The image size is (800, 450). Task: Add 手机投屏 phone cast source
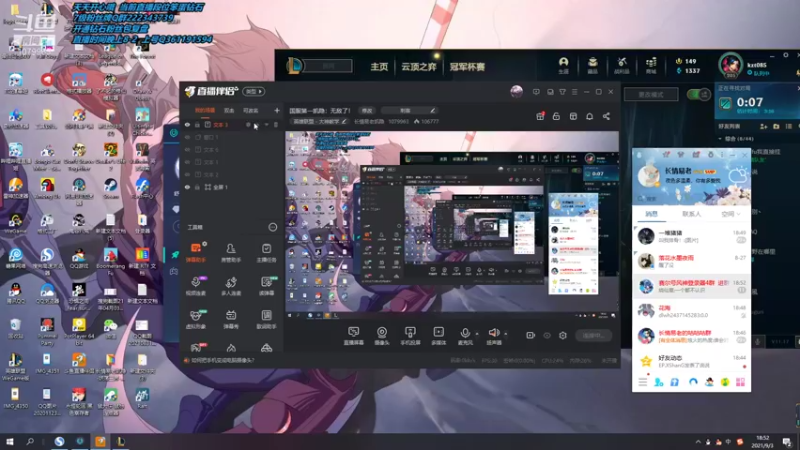click(410, 336)
